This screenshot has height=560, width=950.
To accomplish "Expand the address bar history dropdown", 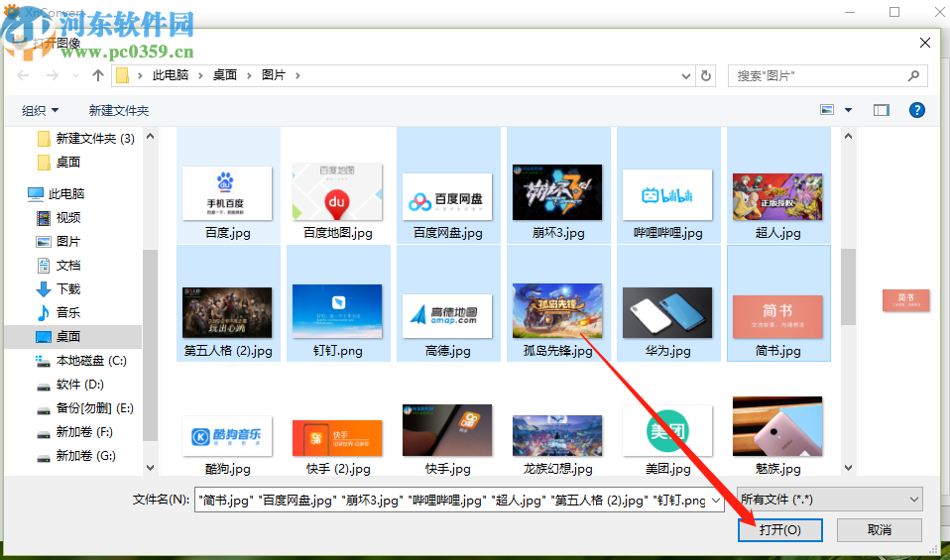I will (686, 75).
